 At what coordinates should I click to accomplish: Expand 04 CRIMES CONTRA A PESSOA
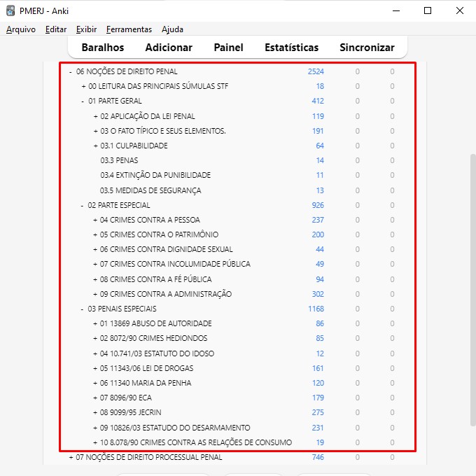(95, 220)
